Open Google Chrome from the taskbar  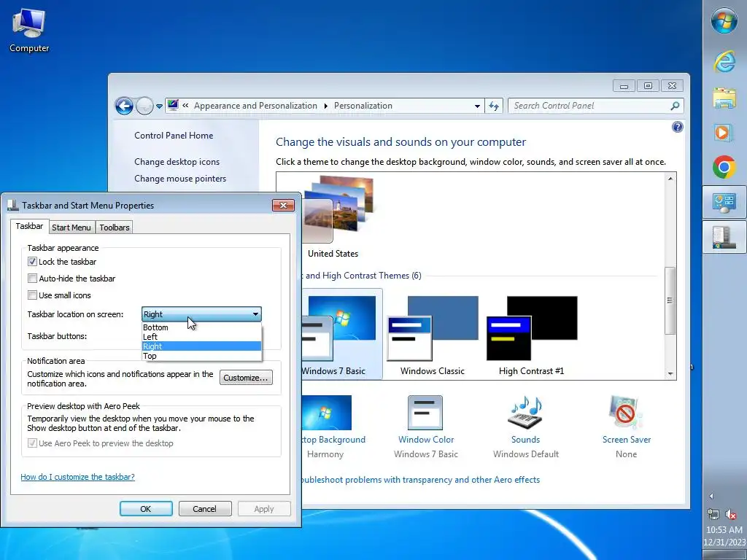(x=724, y=167)
